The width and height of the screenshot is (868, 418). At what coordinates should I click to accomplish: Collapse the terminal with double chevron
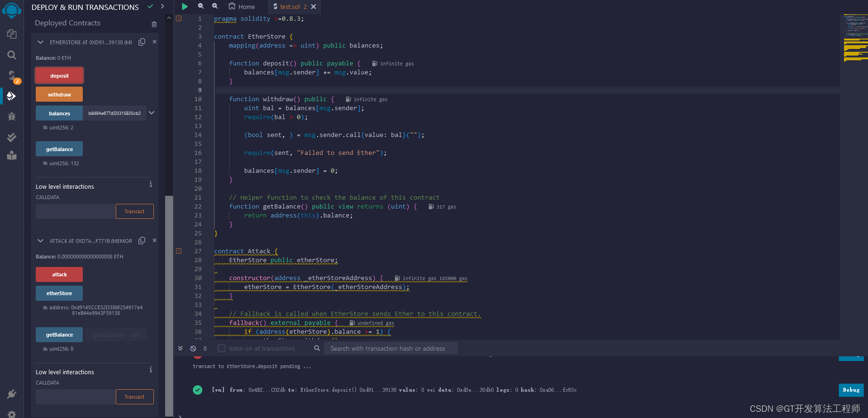pos(180,348)
